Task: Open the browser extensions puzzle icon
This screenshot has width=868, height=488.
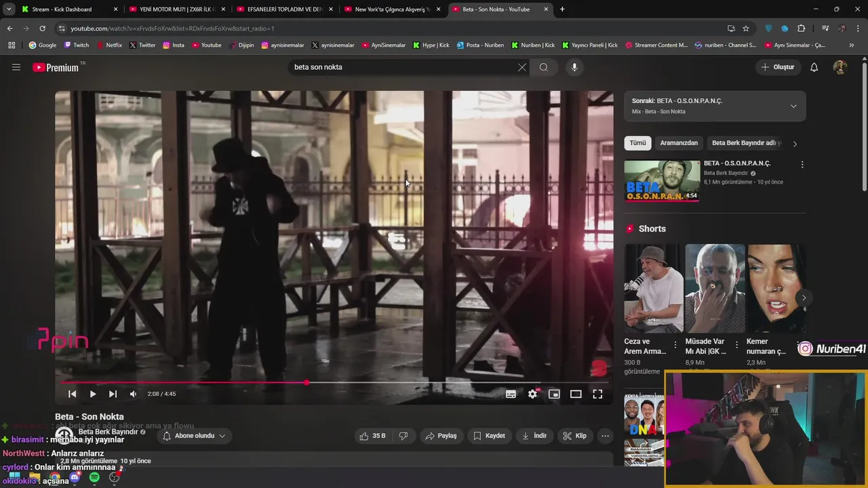Action: (x=801, y=28)
